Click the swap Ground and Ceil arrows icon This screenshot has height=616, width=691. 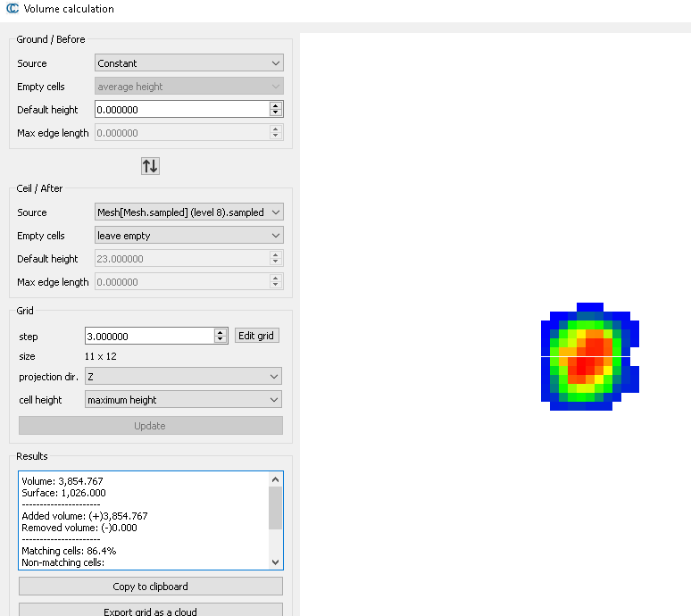(x=150, y=166)
